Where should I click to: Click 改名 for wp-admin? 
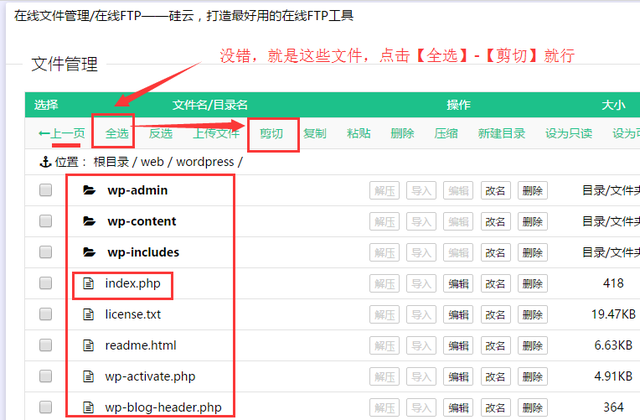[496, 191]
